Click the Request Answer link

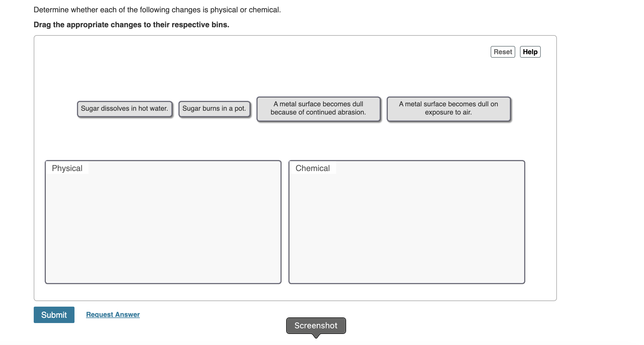113,315
